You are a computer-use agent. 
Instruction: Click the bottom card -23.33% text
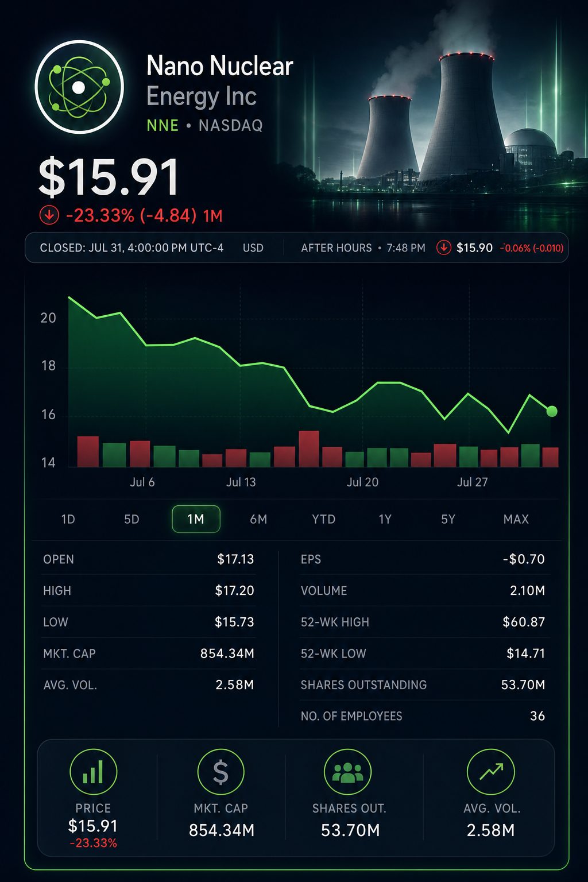click(93, 843)
